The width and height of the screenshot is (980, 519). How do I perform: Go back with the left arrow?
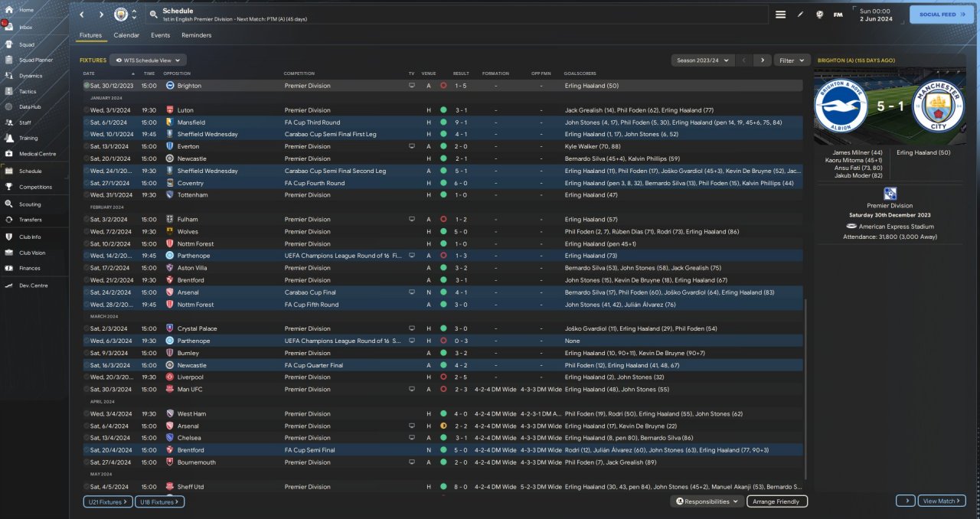82,15
